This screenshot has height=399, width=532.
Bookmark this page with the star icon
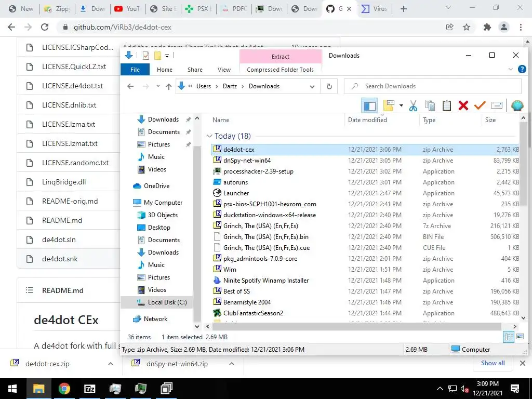pyautogui.click(x=467, y=27)
